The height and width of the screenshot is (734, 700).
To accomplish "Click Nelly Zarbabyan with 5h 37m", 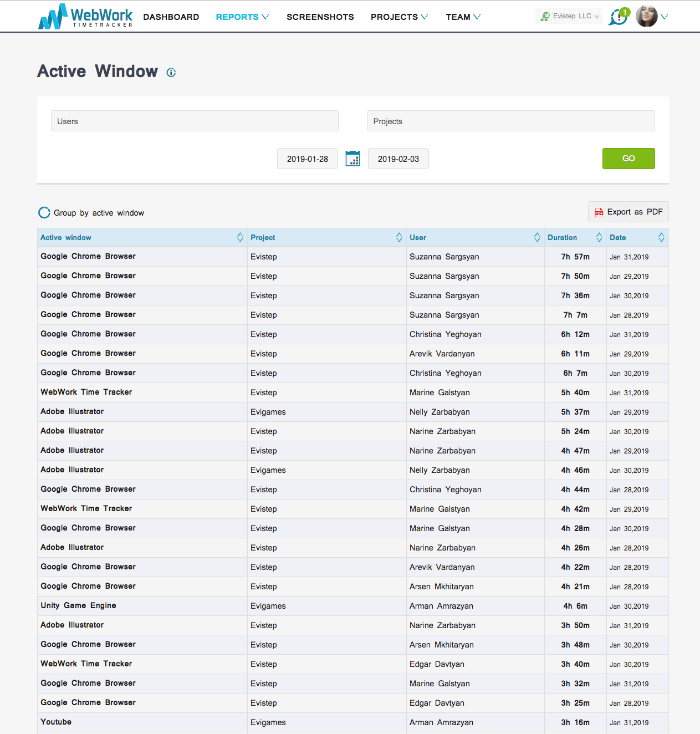I will [x=440, y=412].
